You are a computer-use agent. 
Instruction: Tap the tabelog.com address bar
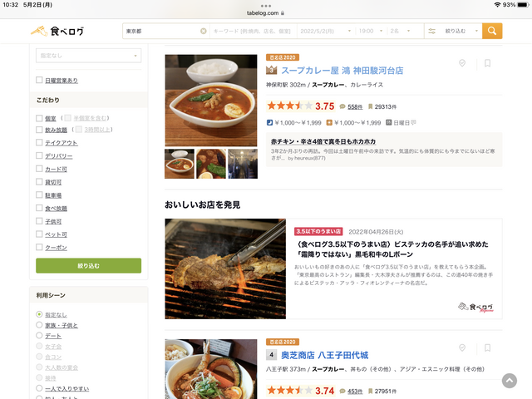pos(266,13)
